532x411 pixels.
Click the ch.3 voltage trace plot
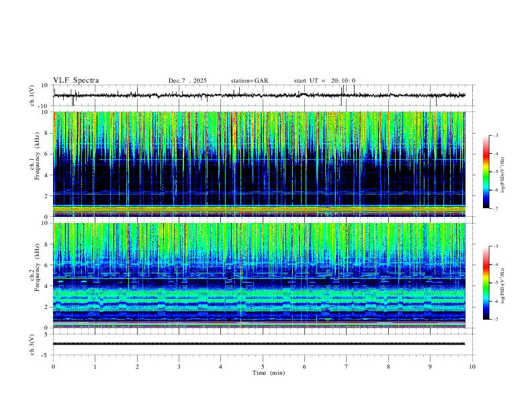[264, 345]
